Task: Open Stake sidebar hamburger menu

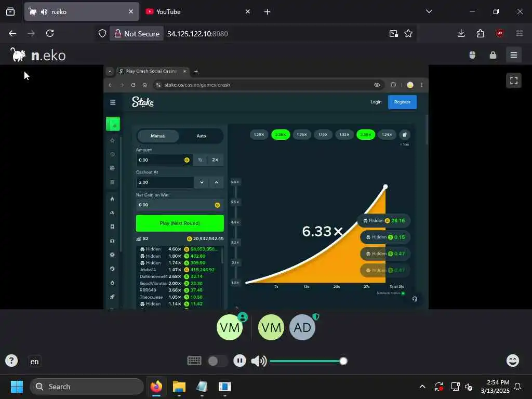Action: click(x=113, y=102)
